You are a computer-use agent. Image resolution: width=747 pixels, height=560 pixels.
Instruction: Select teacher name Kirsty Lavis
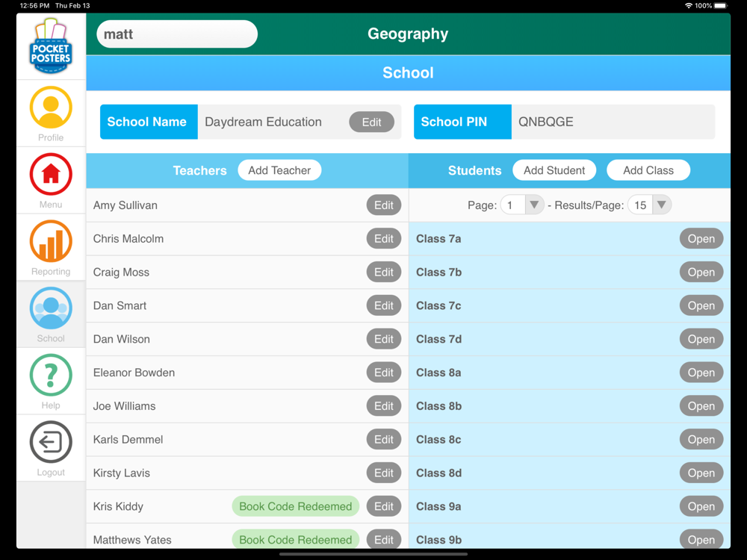pos(122,473)
